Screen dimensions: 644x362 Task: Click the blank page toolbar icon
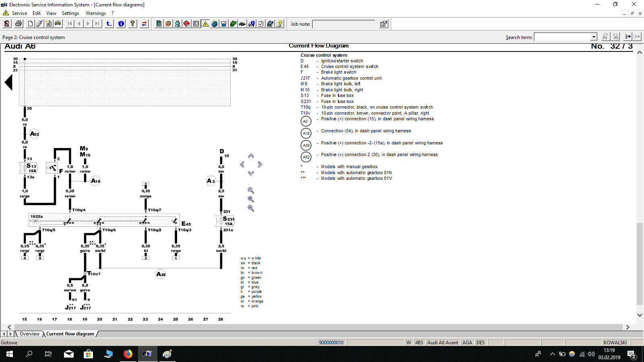[30, 24]
